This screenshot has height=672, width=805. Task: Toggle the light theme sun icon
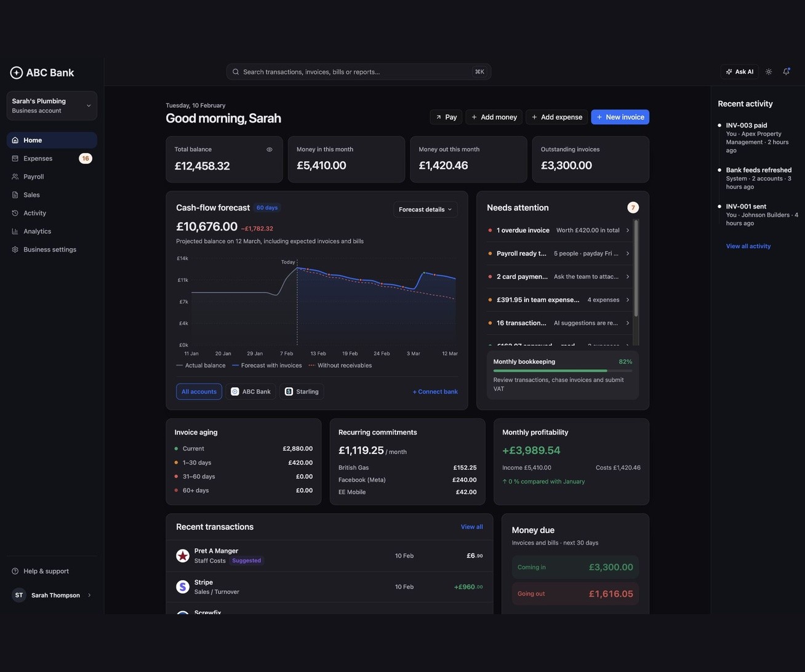coord(769,72)
